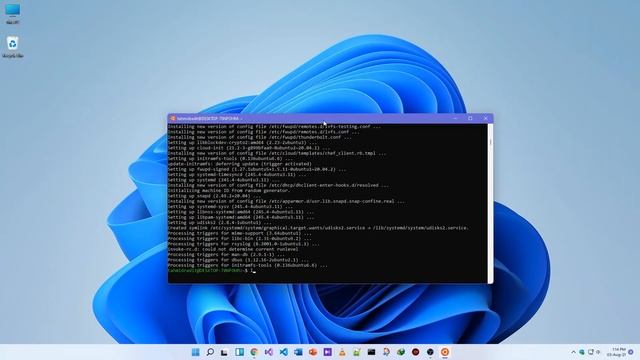Open the Windows Start menu
Viewport: 640px width, 360px height.
(x=196, y=352)
